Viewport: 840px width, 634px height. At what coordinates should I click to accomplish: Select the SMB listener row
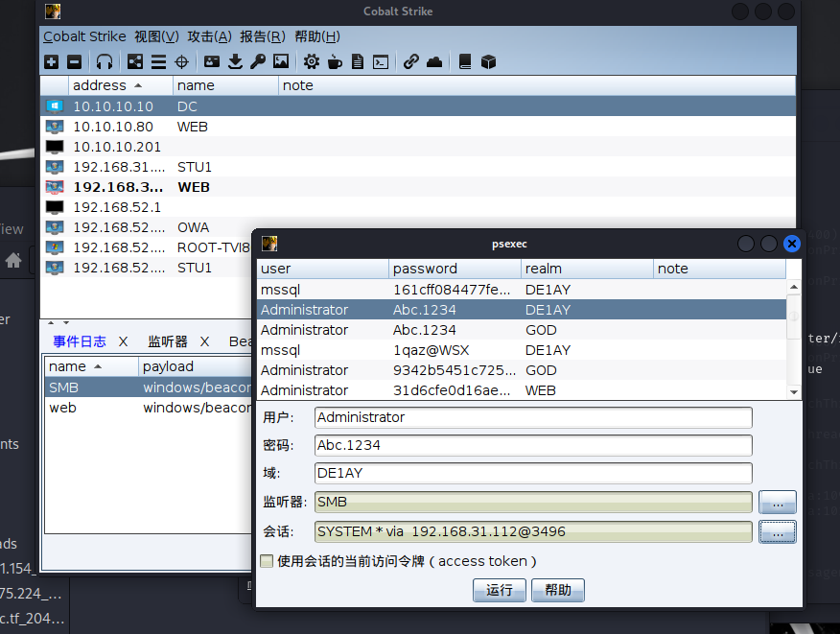click(148, 387)
